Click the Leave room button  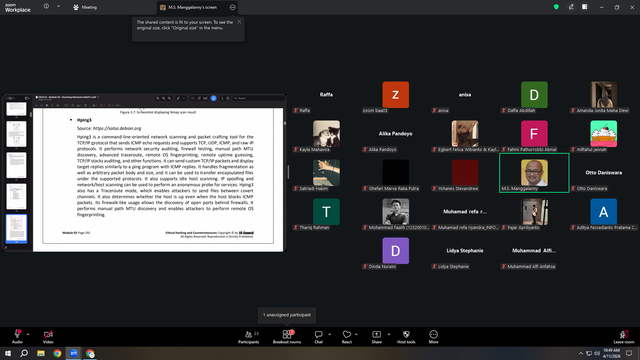(624, 337)
